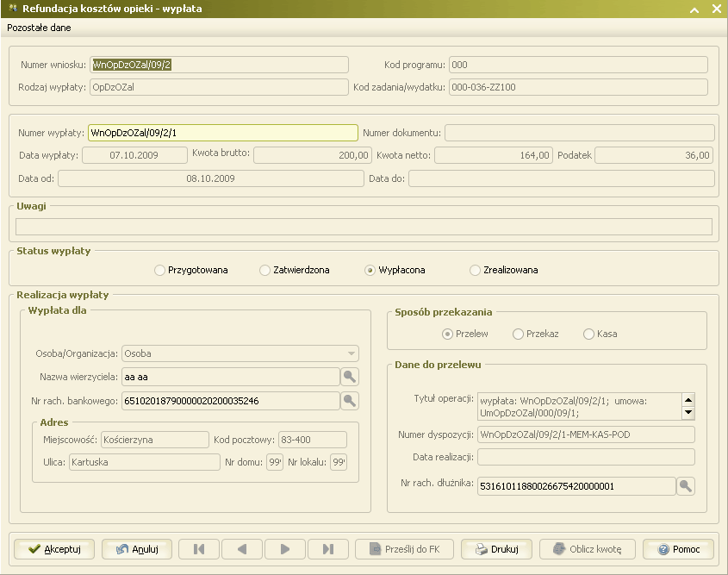Go to first record navigation button
This screenshot has width=728, height=575.
(199, 549)
